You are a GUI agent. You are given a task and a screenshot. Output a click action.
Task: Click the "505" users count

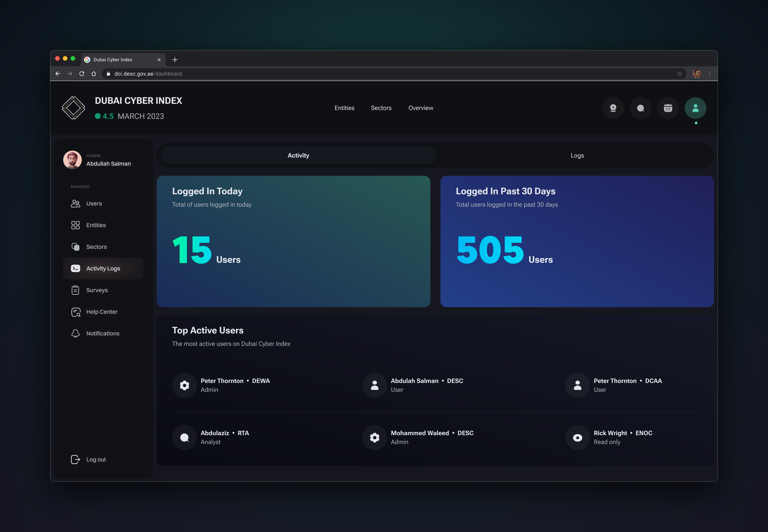pos(490,250)
